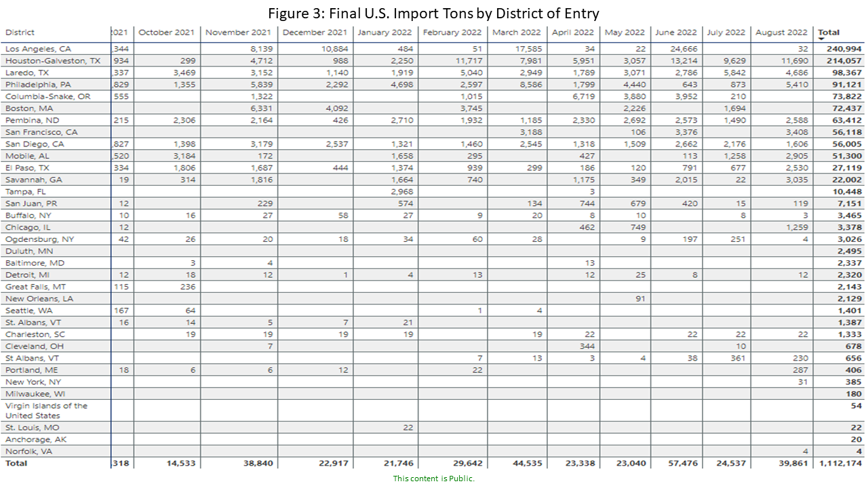Select the New York, NY district
The width and height of the screenshot is (868, 488).
(33, 382)
